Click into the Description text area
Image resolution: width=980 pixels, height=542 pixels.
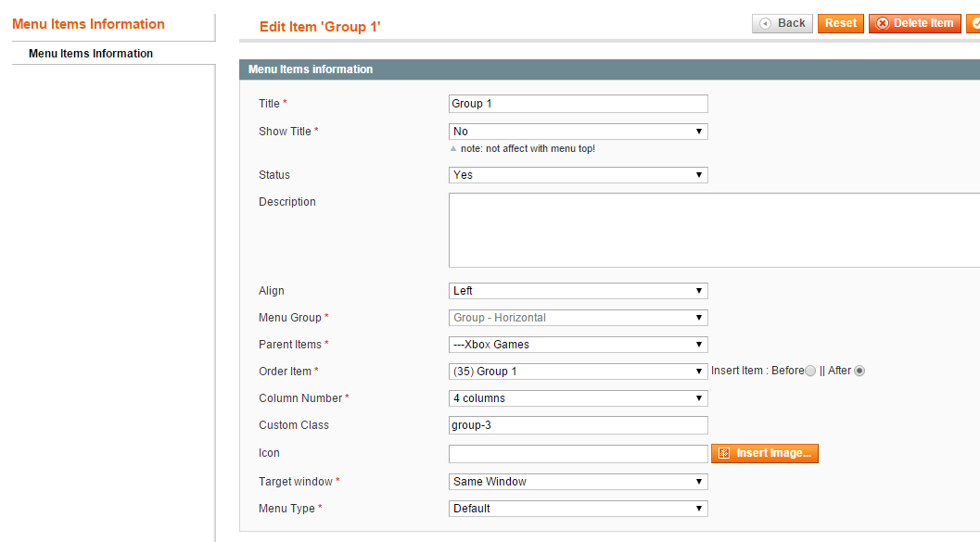(x=715, y=231)
